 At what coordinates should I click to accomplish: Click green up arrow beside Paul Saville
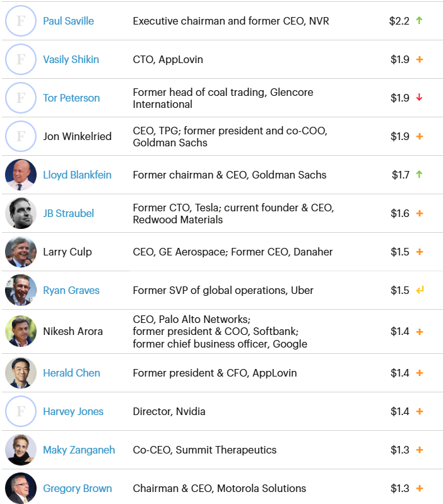pyautogui.click(x=420, y=21)
